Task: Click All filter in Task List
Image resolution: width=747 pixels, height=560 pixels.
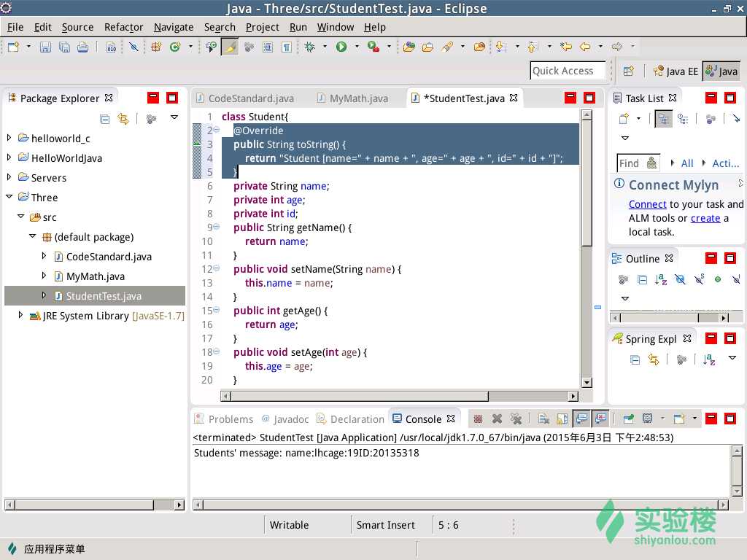Action: pos(687,163)
